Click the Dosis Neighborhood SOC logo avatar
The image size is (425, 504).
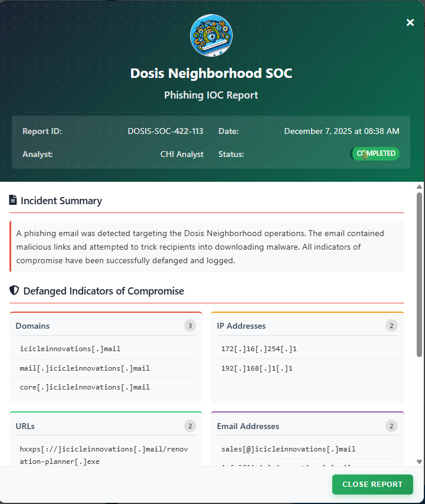point(211,35)
